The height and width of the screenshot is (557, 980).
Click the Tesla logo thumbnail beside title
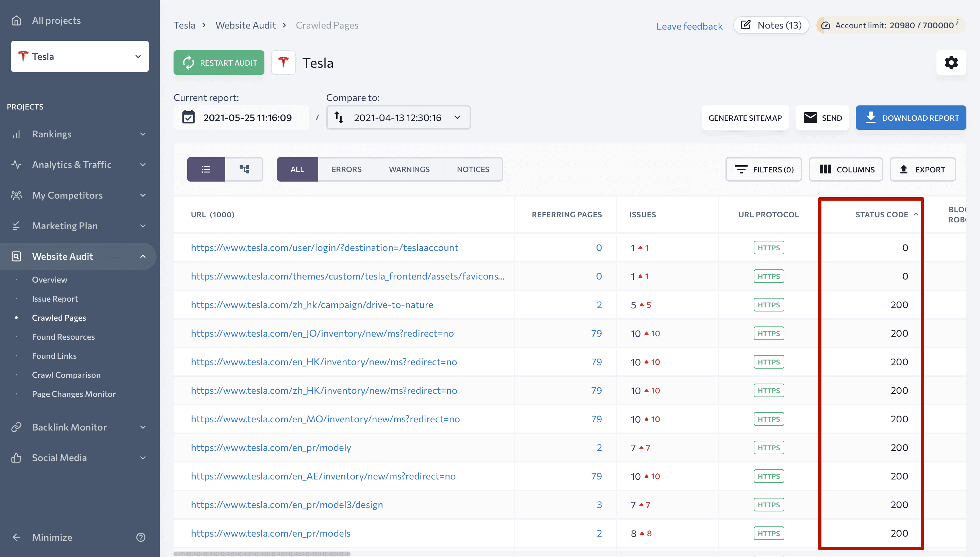click(x=283, y=63)
